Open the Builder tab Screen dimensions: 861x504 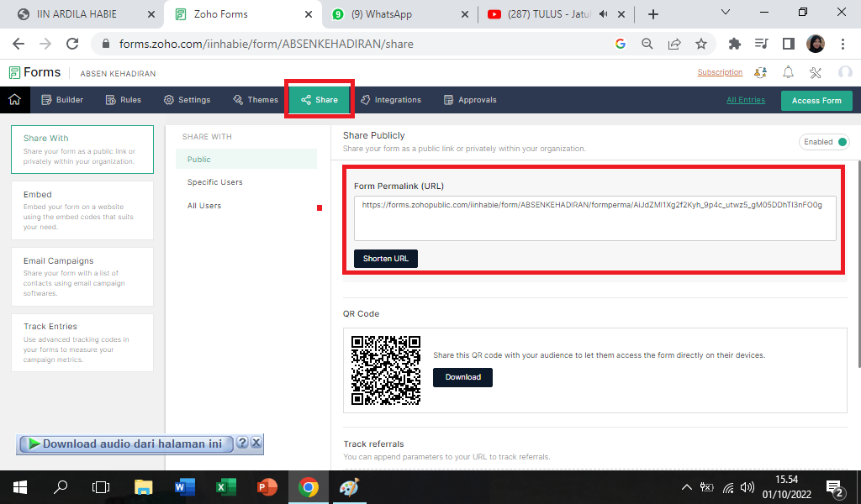[x=62, y=100]
